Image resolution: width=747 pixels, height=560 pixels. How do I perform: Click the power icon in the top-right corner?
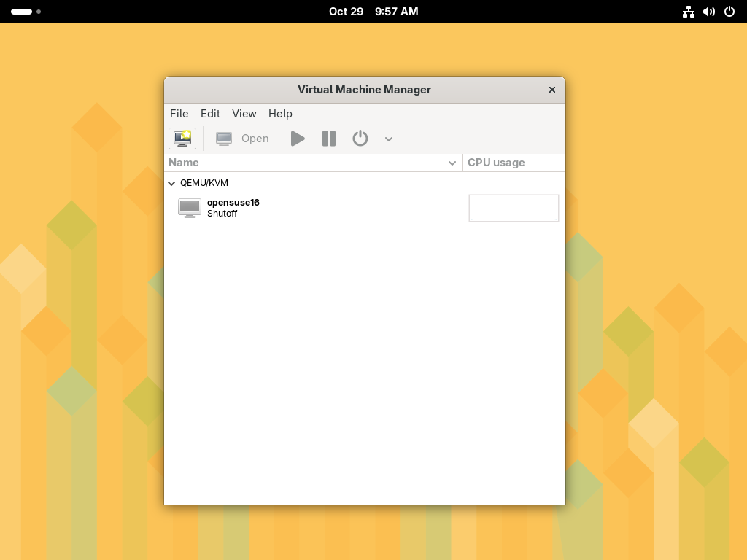pos(729,11)
